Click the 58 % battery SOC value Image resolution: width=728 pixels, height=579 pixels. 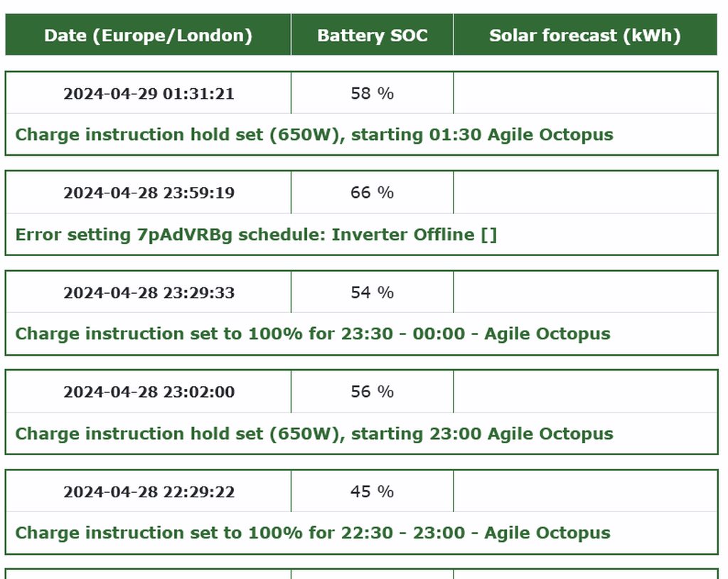(372, 93)
